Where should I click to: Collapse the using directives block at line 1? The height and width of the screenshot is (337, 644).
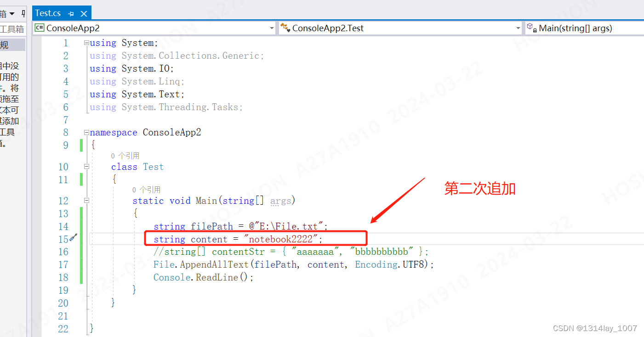[86, 43]
